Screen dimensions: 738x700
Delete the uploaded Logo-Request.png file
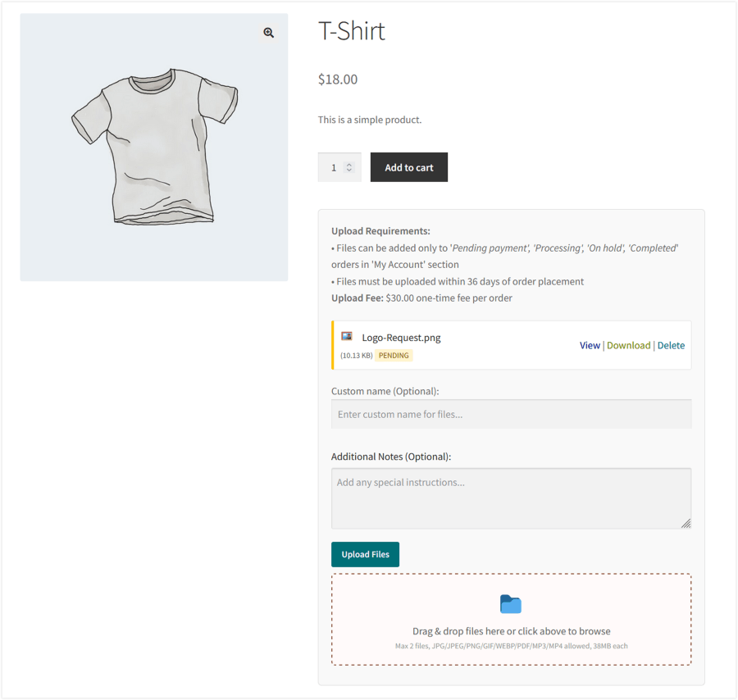pyautogui.click(x=671, y=346)
